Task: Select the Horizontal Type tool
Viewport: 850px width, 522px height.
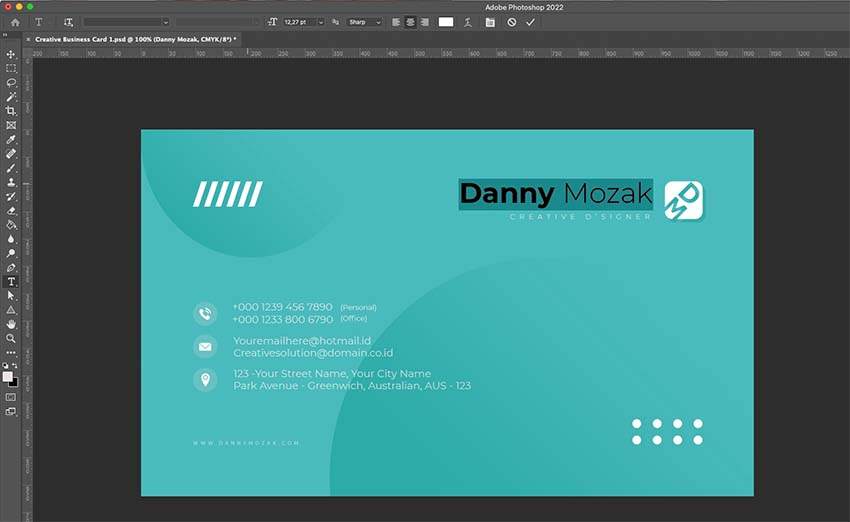Action: click(11, 282)
